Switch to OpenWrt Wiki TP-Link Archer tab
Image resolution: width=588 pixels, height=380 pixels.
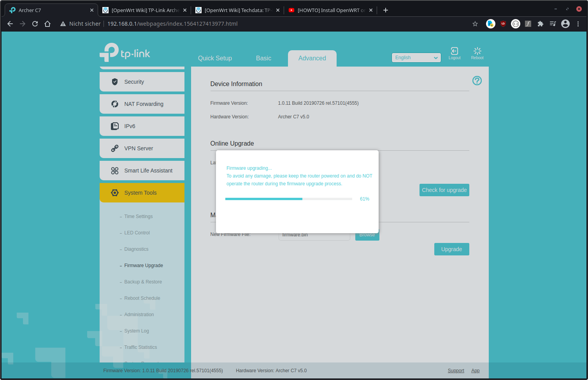click(x=144, y=10)
